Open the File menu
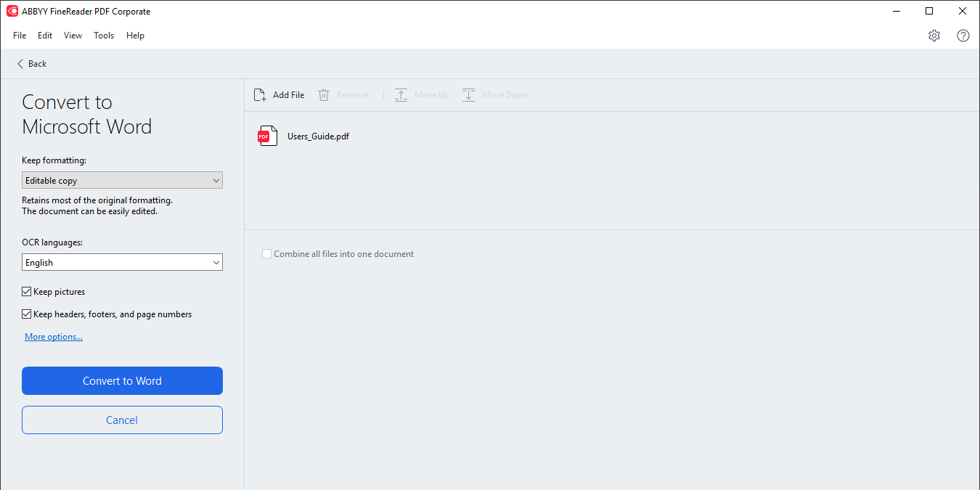The height and width of the screenshot is (490, 980). [x=20, y=36]
